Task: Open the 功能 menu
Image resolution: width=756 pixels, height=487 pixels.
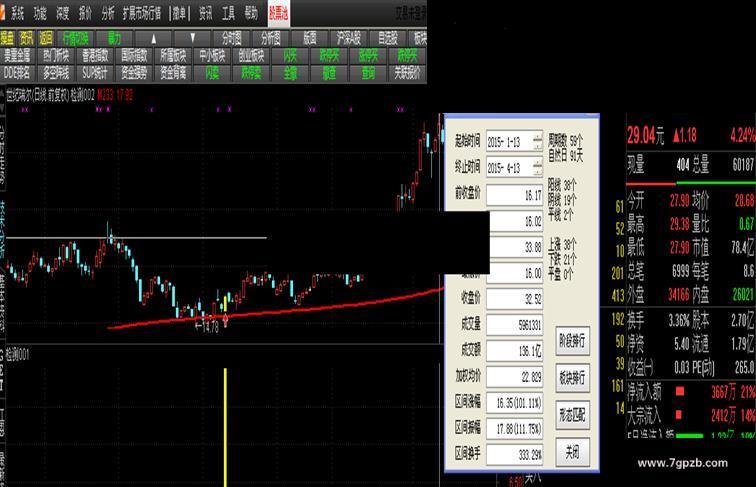Action: tap(40, 14)
